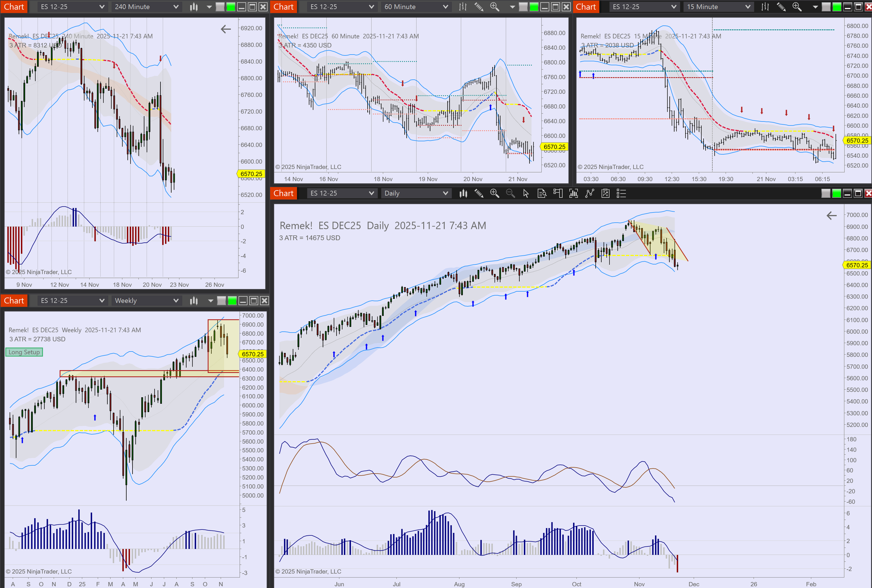
Task: Click the 6570.25 price marker on 60 Minute chart
Action: point(554,147)
